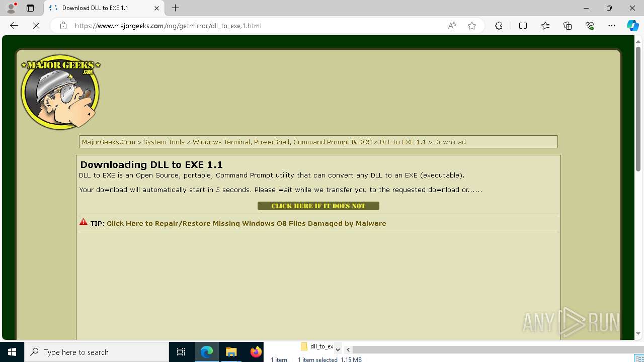Activate Read Aloud in address bar
The image size is (644, 362).
pos(452,26)
